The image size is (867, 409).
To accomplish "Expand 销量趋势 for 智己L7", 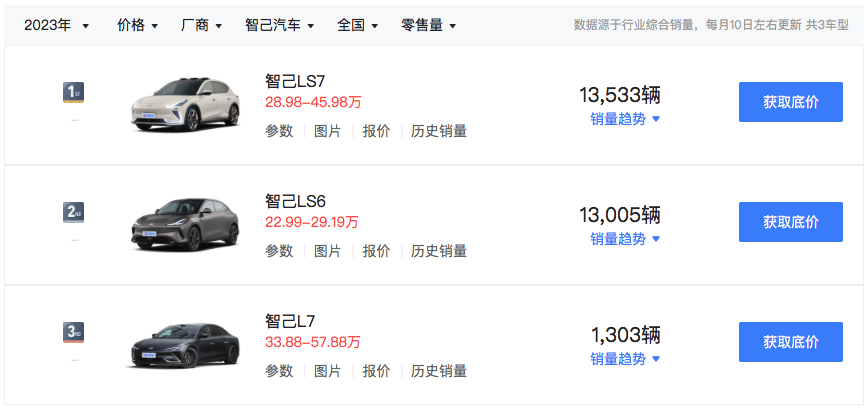I will pos(625,359).
